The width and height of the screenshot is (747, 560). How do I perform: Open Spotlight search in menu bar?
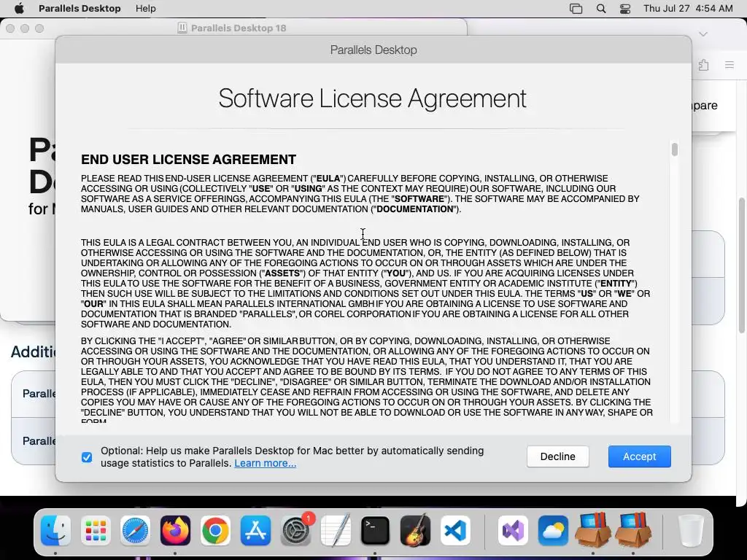click(601, 9)
